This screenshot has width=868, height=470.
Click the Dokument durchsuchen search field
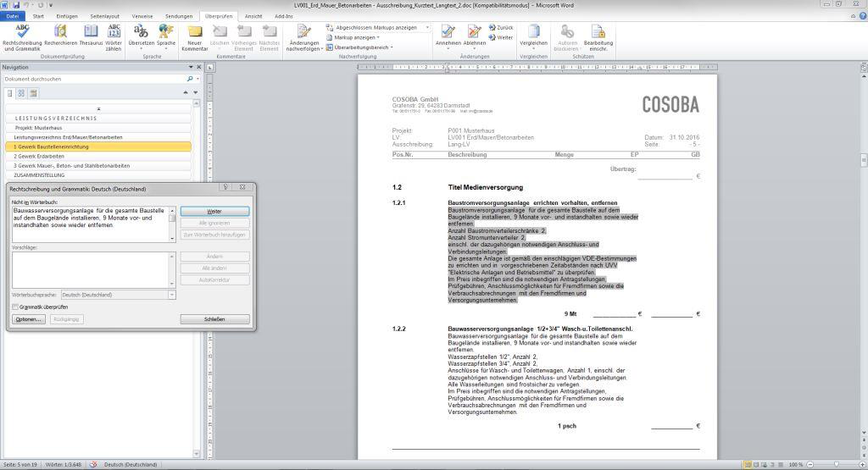tap(93, 79)
